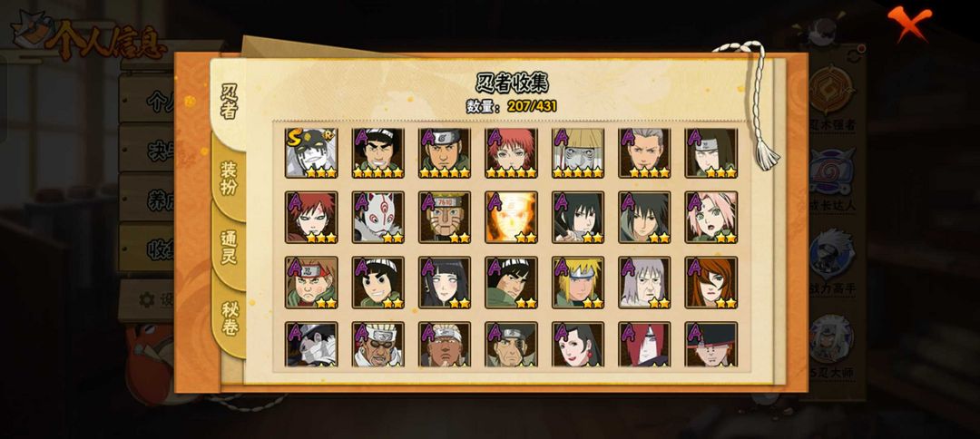Switch to the 装扮 side tab

(229, 179)
